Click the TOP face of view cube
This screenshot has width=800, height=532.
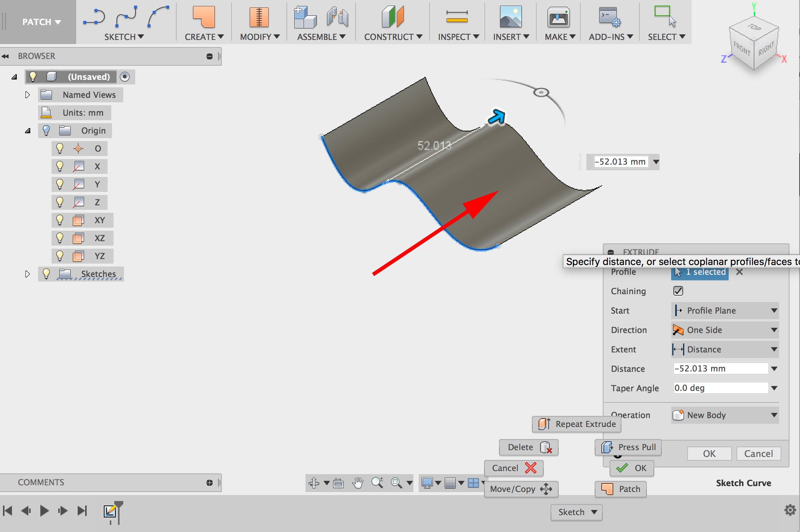[x=754, y=27]
